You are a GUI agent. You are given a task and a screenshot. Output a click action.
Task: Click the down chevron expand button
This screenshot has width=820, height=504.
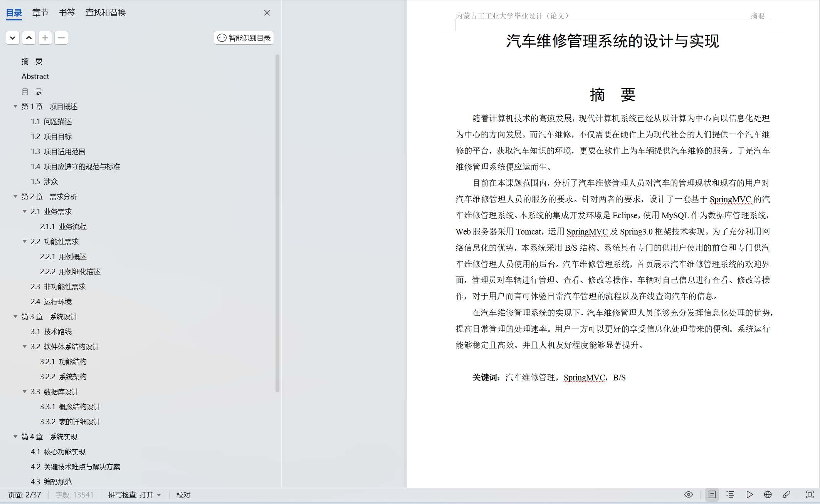pos(13,38)
